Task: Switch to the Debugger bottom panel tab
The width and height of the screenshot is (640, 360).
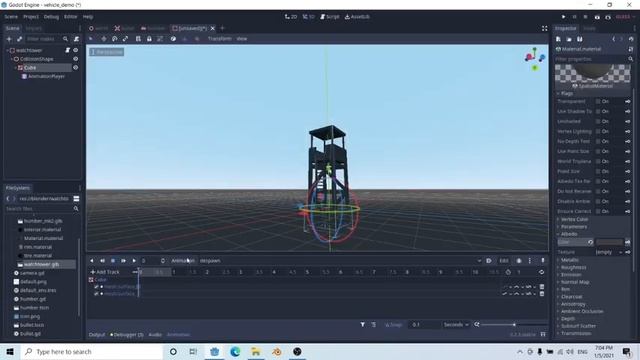Action: click(127, 335)
